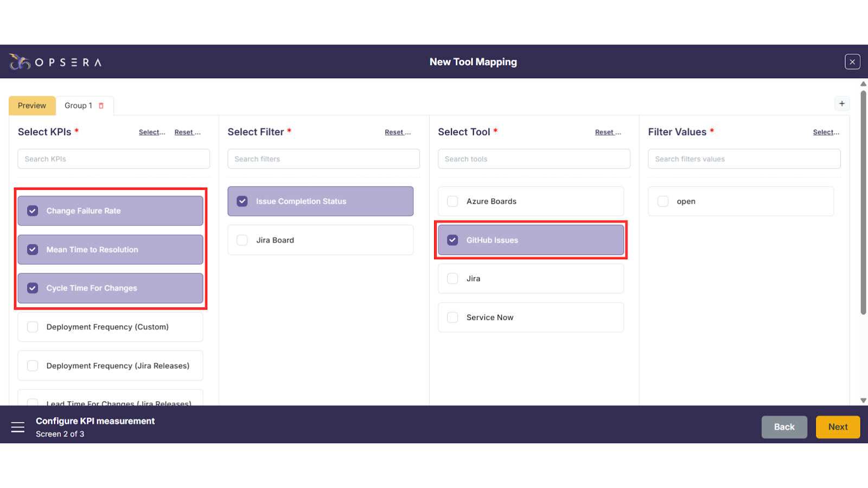Add a new group with plus icon
Viewport: 868px width, 488px height.
(842, 104)
